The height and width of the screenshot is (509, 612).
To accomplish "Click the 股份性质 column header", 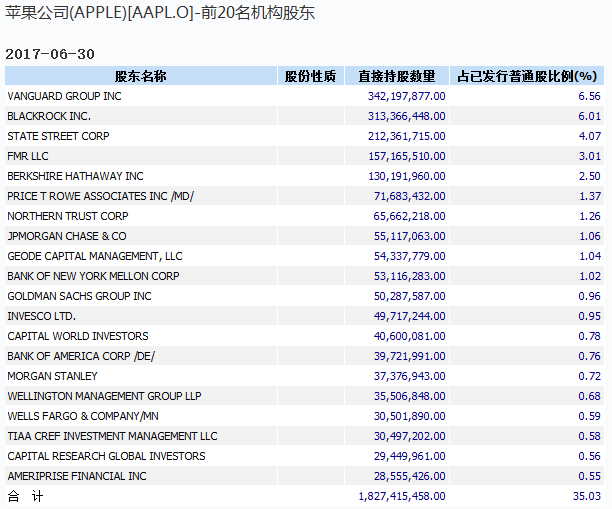I will tap(310, 76).
